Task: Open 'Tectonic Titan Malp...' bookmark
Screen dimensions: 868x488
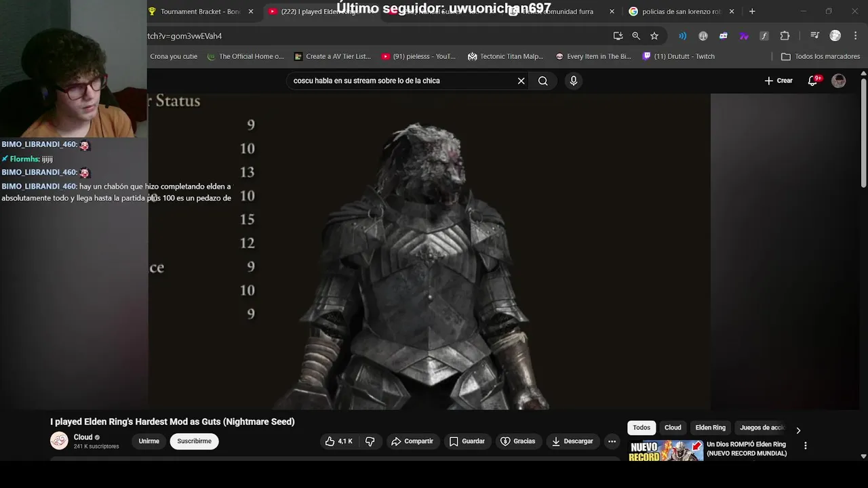Action: point(506,56)
